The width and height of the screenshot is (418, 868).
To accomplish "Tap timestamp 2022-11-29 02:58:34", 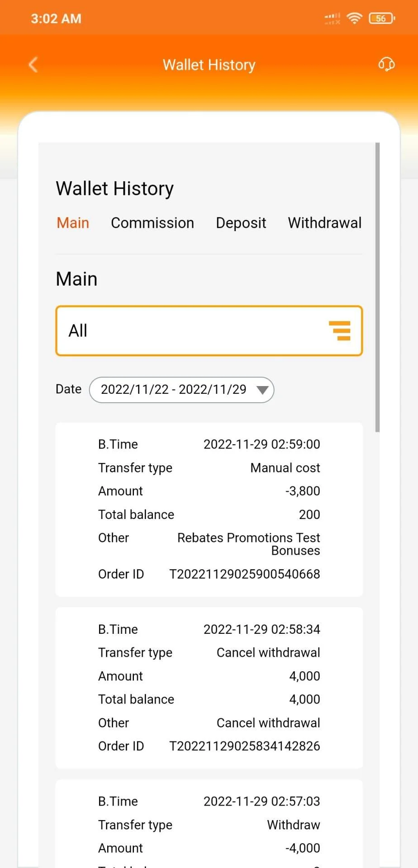I will [262, 629].
